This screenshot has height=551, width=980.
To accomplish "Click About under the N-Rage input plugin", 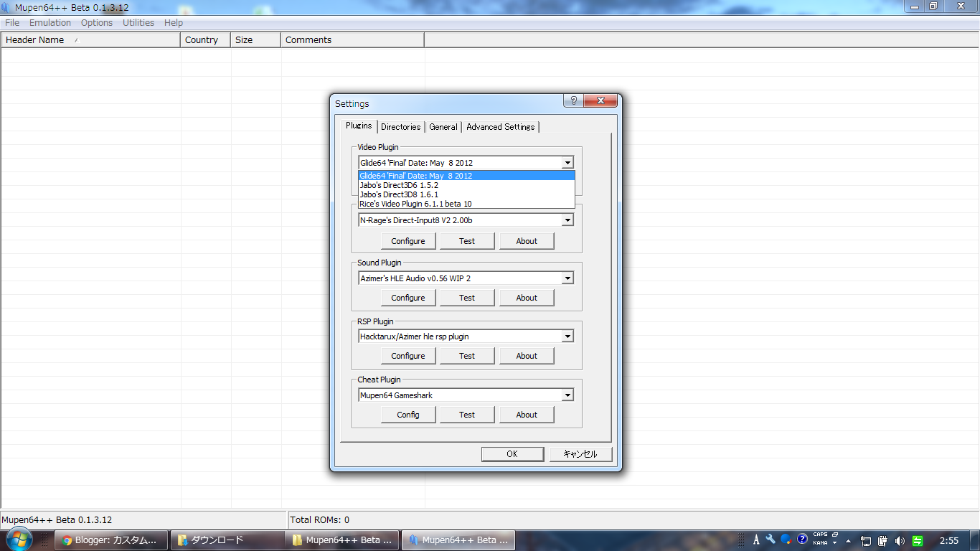I will click(x=527, y=241).
